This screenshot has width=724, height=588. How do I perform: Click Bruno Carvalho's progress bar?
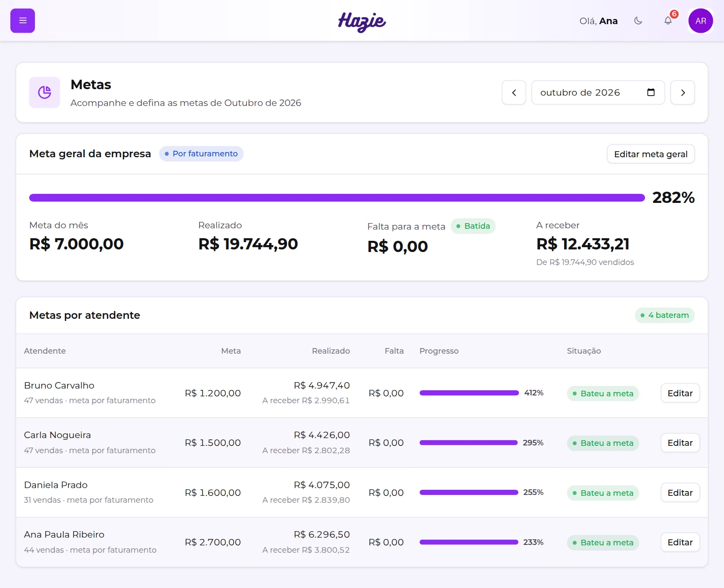click(x=469, y=393)
